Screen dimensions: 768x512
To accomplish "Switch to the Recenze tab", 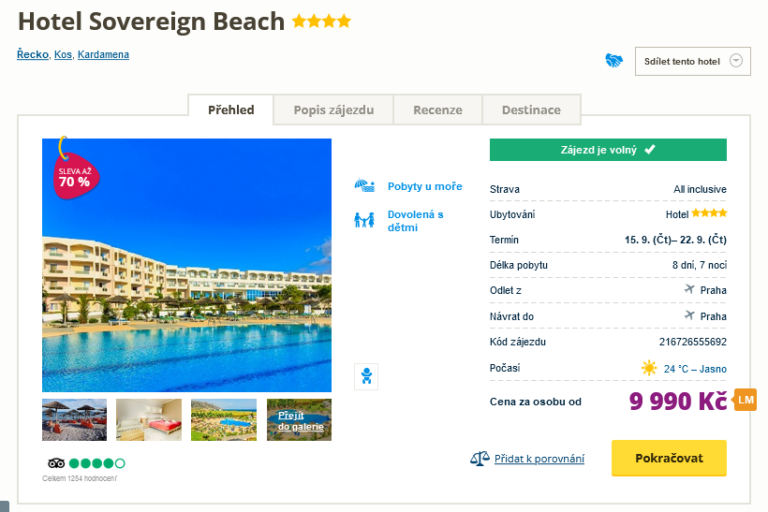I will pos(437,110).
